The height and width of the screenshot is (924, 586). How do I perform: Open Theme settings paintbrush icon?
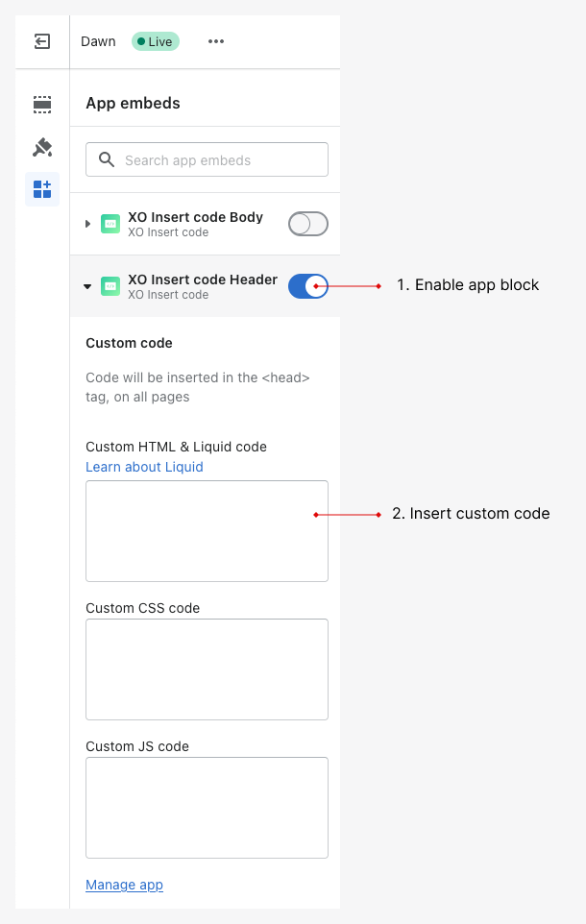coord(42,147)
